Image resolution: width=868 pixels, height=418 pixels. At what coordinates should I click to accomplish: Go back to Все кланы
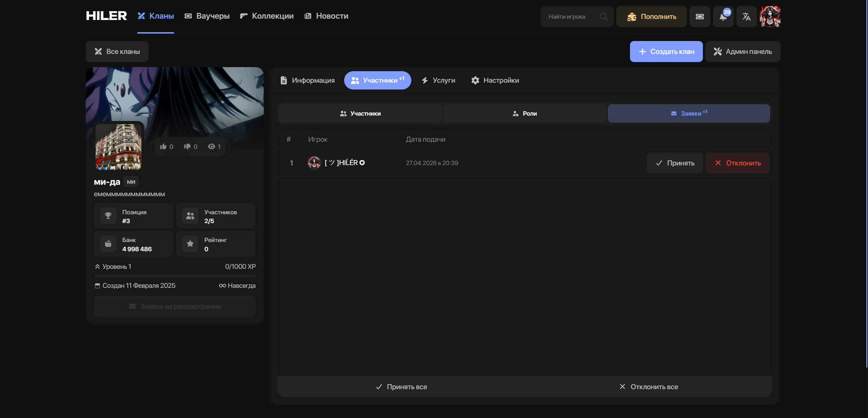tap(117, 52)
